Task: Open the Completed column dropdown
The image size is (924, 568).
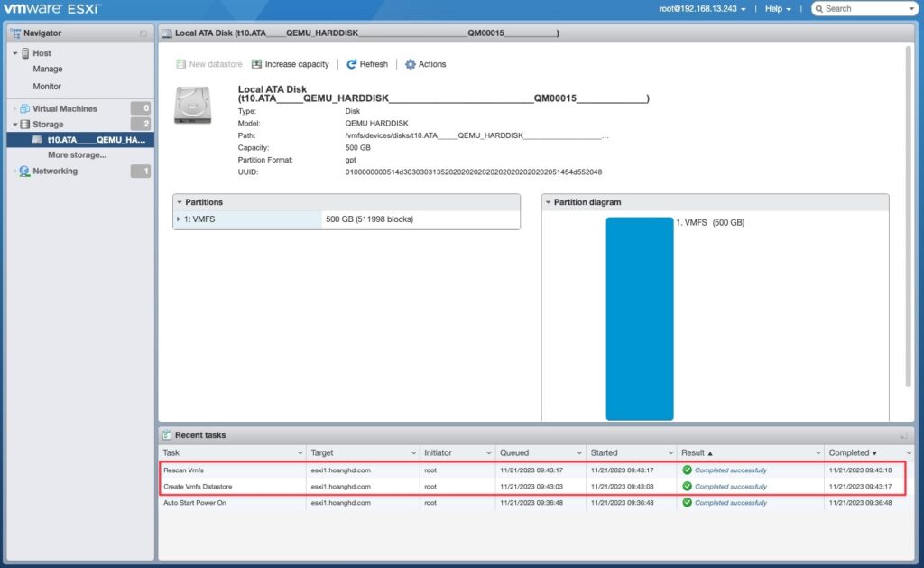Action: click(x=909, y=453)
